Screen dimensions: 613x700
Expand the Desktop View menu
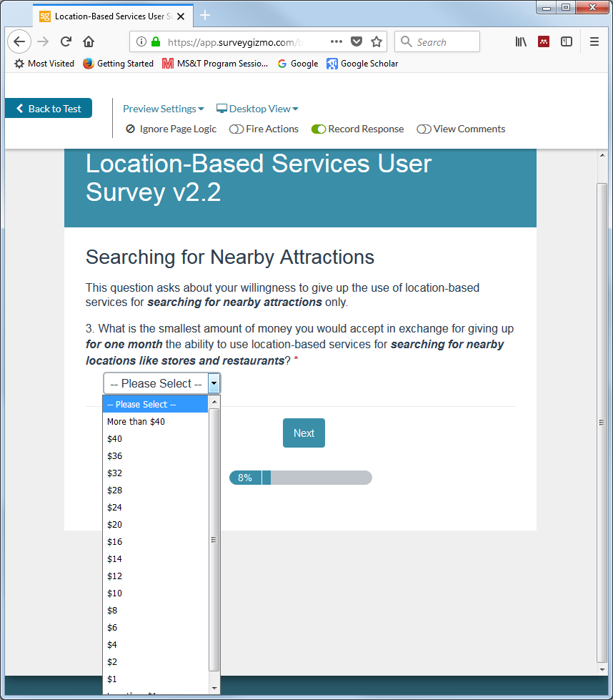(x=257, y=109)
